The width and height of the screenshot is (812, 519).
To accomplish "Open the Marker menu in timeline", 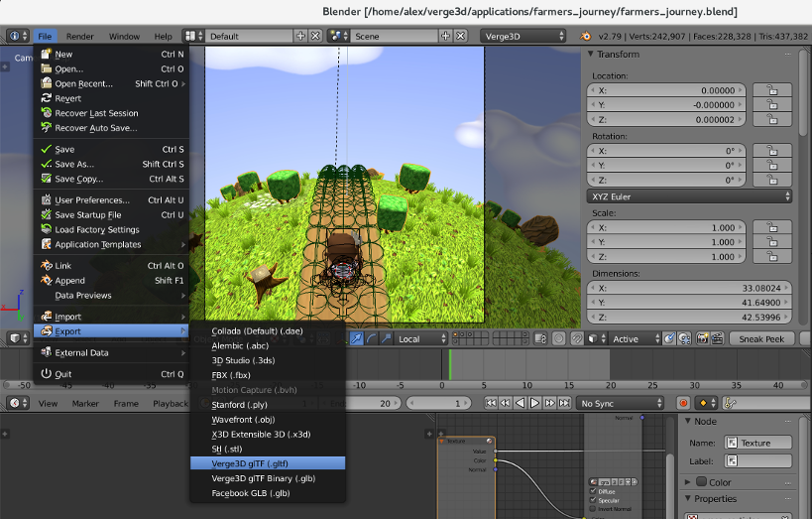I will click(x=85, y=403).
